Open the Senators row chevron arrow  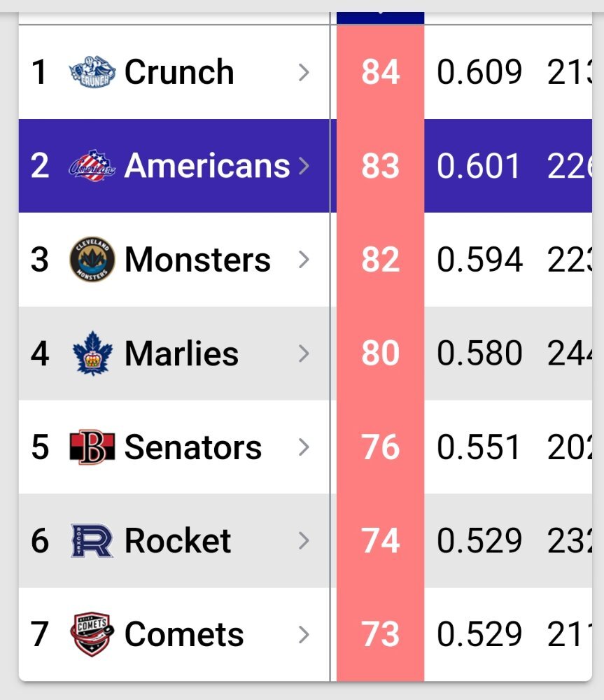(x=304, y=447)
